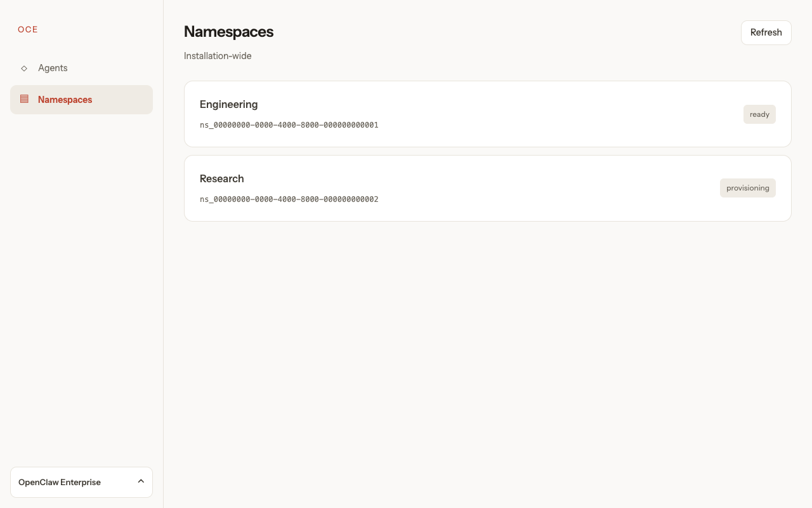The height and width of the screenshot is (508, 812).
Task: Click the Namespaces page heading
Action: click(x=228, y=32)
